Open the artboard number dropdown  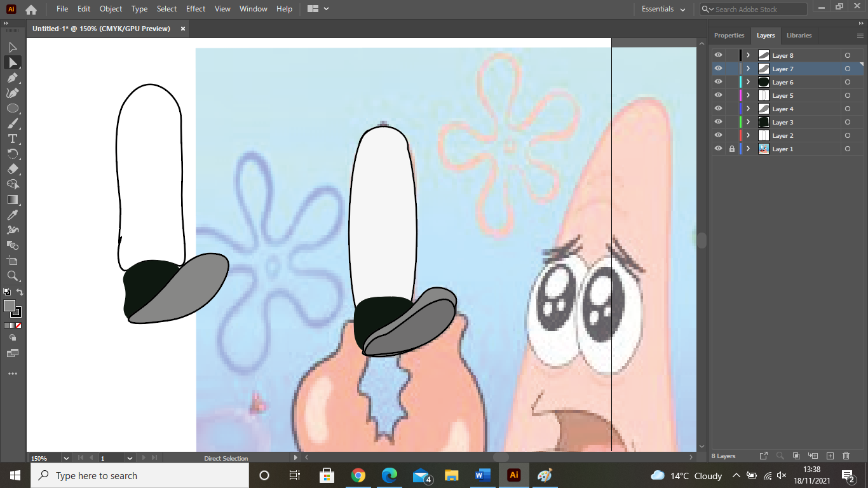130,458
